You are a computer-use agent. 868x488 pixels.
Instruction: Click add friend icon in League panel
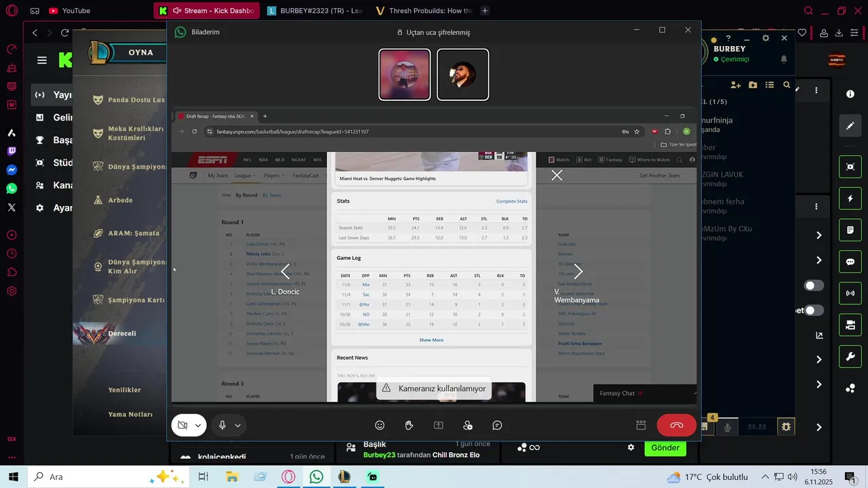[x=736, y=85]
